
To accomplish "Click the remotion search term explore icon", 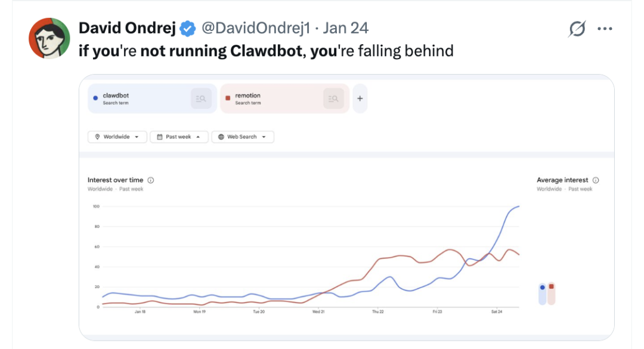I will [334, 98].
